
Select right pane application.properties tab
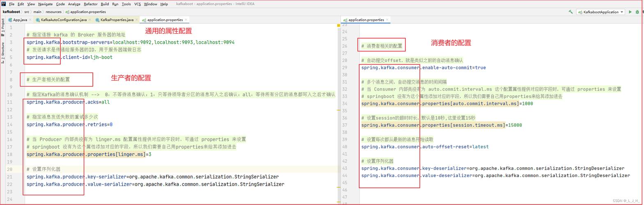pos(366,20)
